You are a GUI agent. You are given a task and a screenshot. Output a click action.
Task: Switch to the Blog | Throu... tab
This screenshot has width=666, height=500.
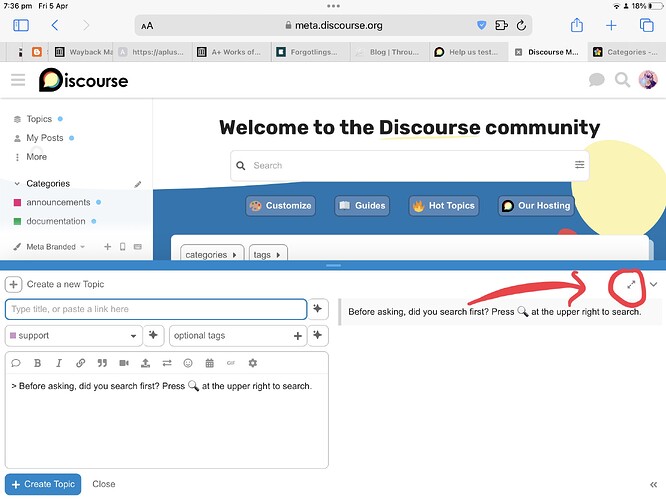(x=389, y=52)
